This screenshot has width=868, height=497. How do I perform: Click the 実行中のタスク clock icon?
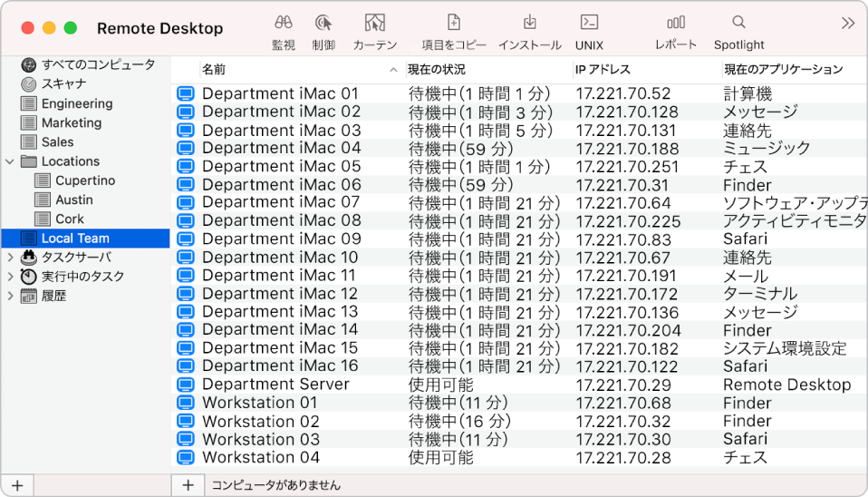[28, 277]
